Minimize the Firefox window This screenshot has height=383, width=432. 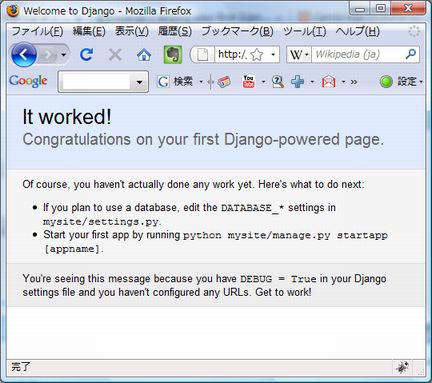pyautogui.click(x=360, y=9)
